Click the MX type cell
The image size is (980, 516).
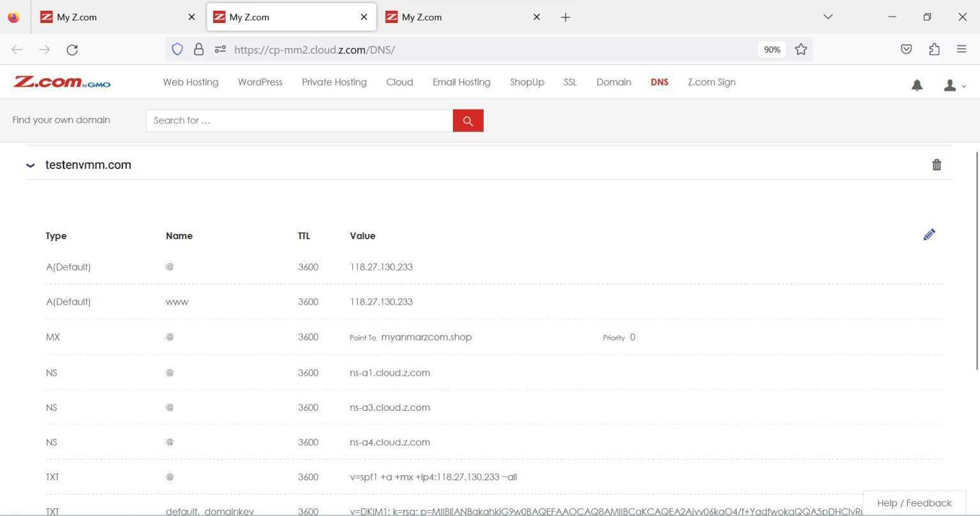[x=52, y=337]
